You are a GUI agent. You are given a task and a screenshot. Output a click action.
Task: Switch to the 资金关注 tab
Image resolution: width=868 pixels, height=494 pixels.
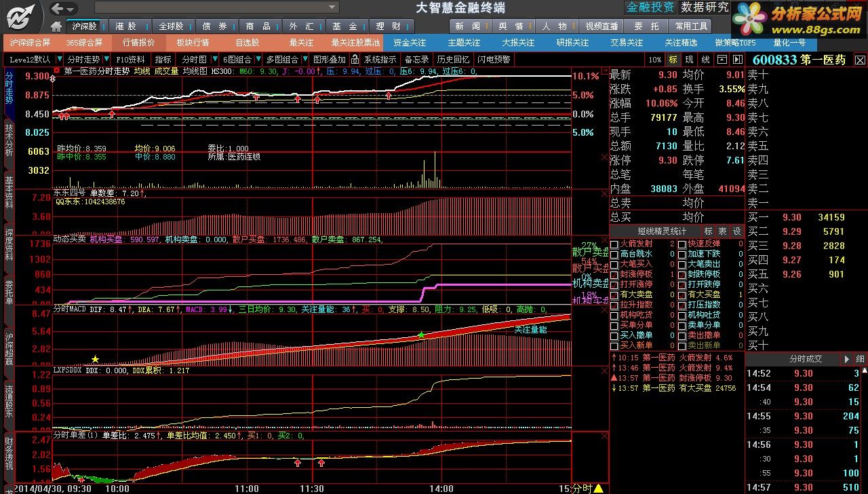pos(410,42)
